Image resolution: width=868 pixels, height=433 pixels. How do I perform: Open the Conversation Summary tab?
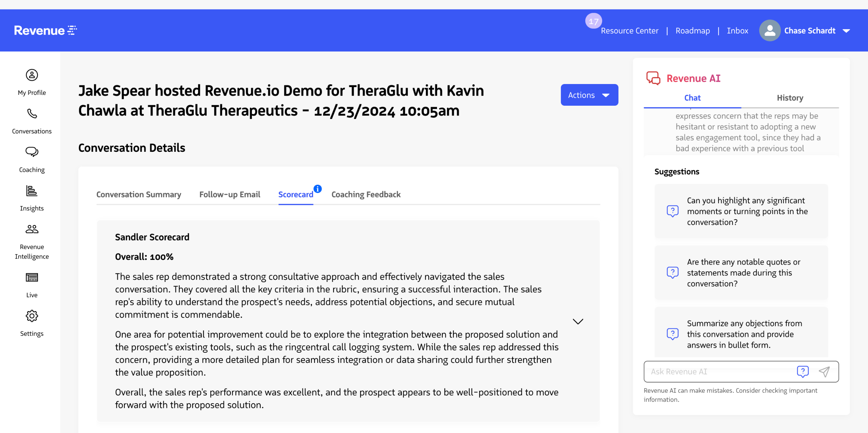(x=139, y=194)
